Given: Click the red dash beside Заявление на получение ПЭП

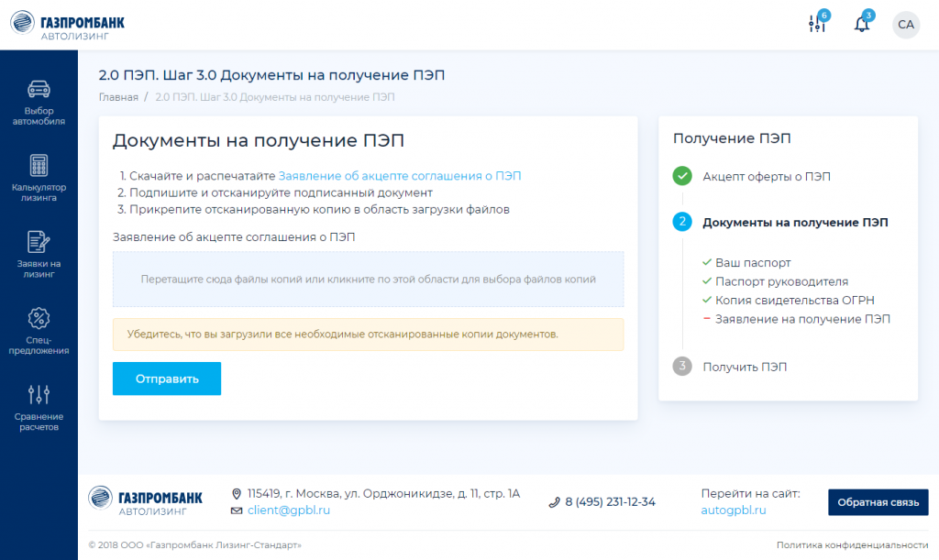Looking at the screenshot, I should [707, 318].
